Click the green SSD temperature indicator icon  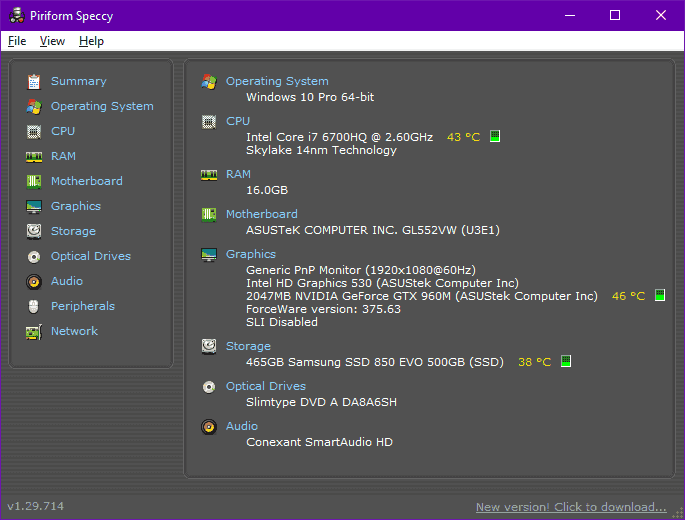click(x=566, y=361)
